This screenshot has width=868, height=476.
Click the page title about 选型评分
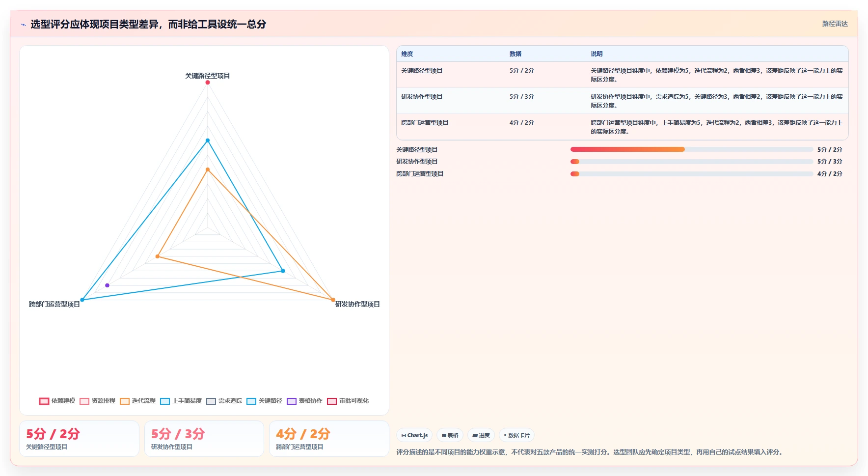click(148, 24)
